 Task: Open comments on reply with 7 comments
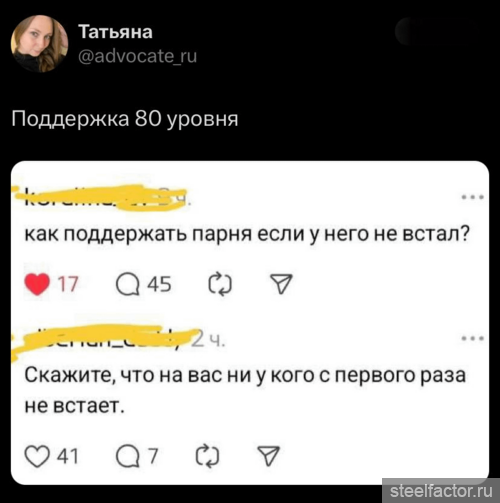pyautogui.click(x=128, y=456)
